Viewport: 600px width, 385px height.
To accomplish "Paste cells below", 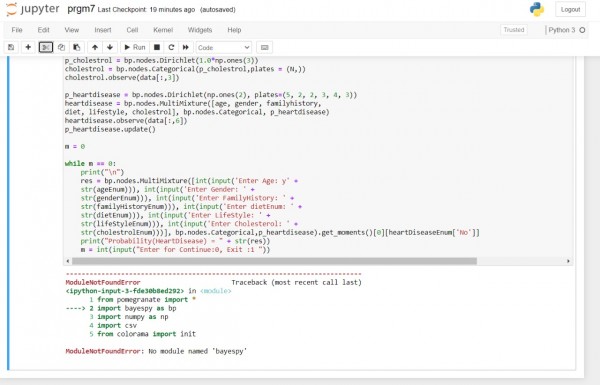I will [x=77, y=47].
